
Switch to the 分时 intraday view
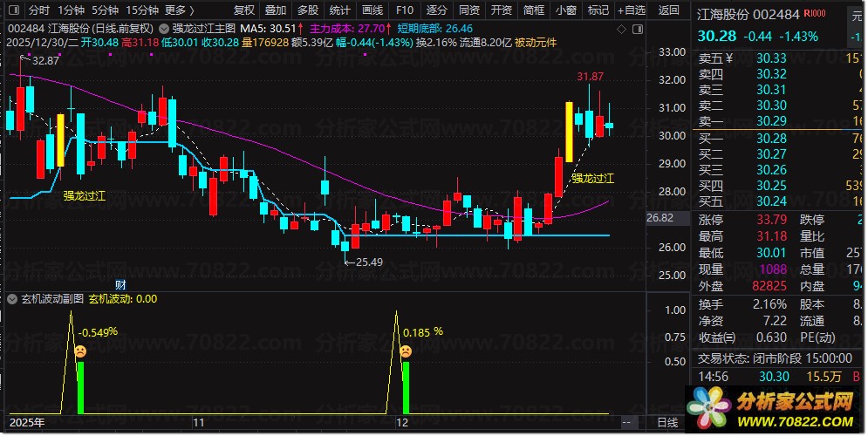click(x=38, y=10)
